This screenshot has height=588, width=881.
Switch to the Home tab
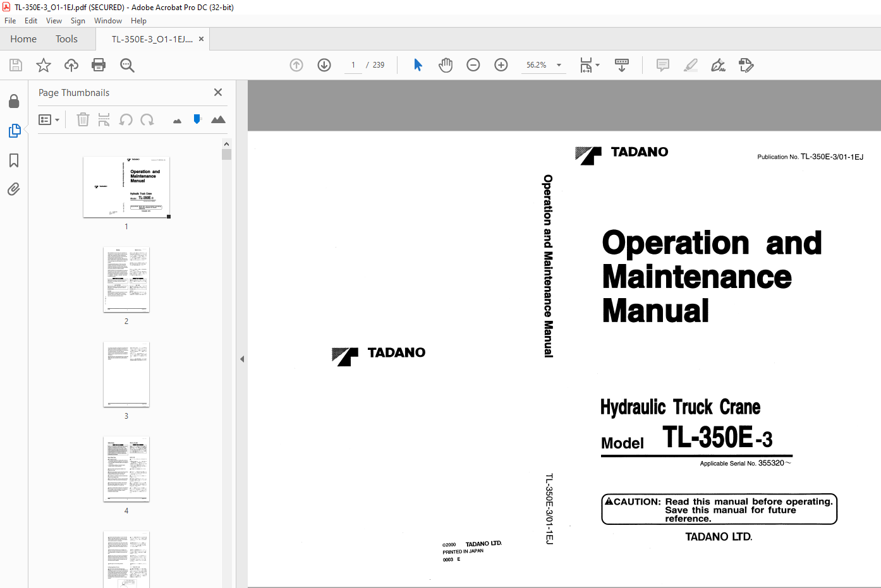[x=23, y=39]
